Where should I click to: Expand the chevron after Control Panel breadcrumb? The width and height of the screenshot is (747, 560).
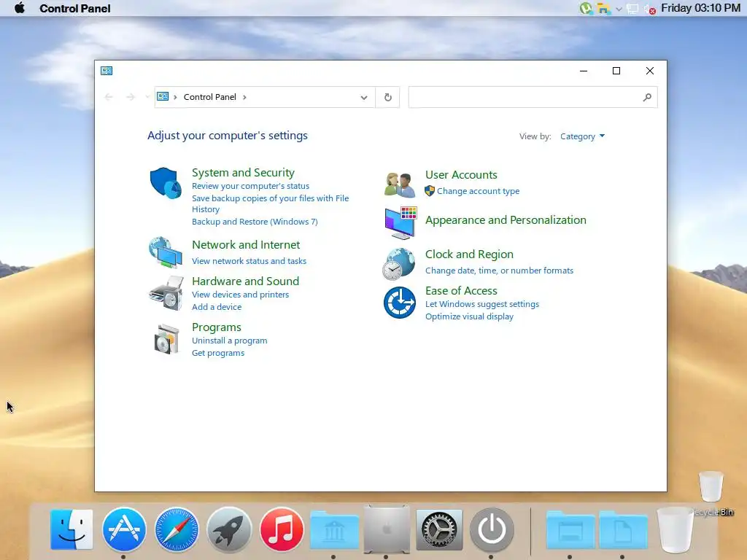[244, 97]
